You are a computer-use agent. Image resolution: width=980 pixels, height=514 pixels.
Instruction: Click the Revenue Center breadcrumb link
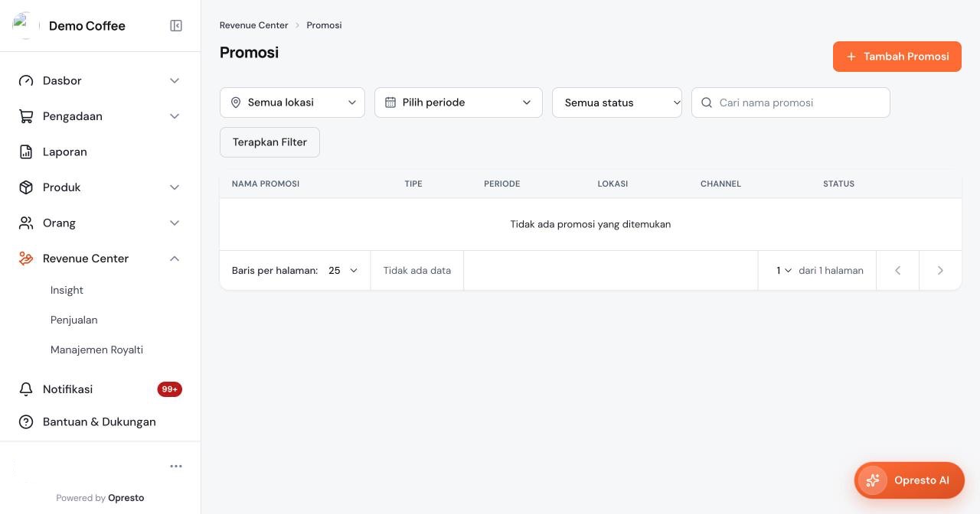253,25
